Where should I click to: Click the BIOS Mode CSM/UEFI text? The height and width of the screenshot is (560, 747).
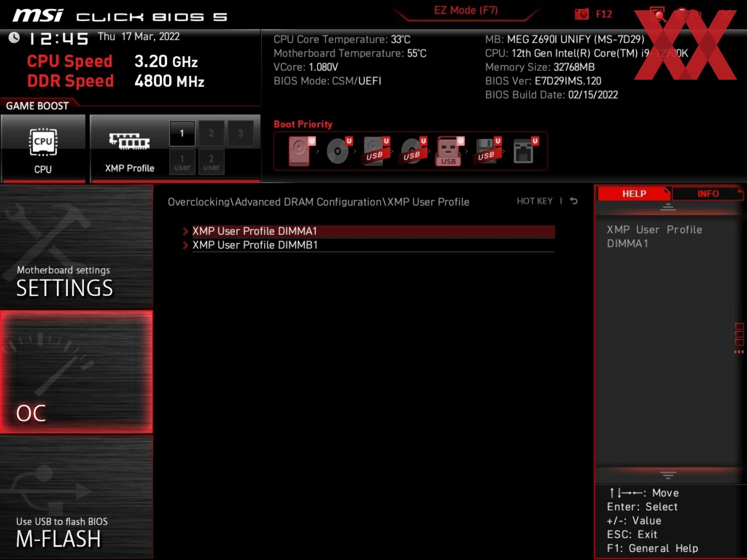327,81
